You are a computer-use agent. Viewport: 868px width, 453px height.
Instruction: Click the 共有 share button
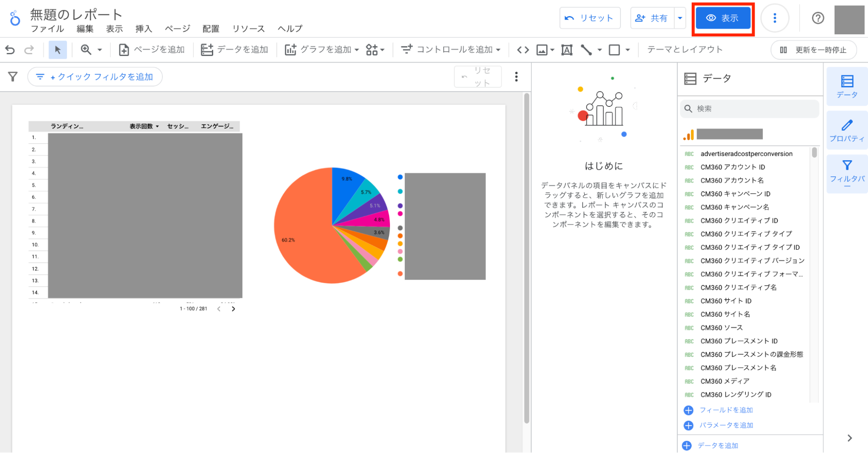point(652,18)
